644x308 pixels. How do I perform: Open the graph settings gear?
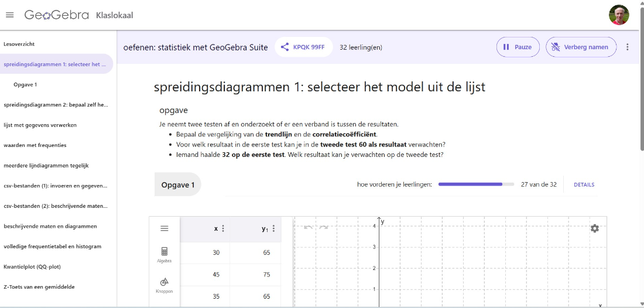pyautogui.click(x=594, y=228)
